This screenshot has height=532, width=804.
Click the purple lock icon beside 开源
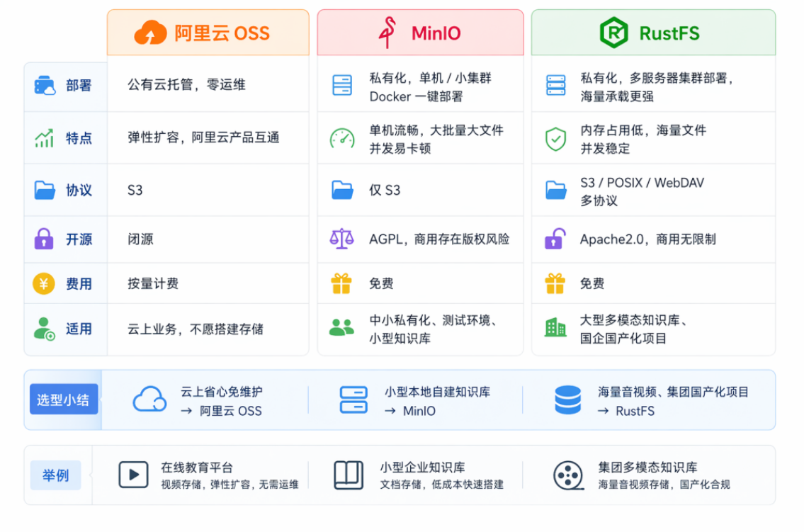tap(44, 239)
